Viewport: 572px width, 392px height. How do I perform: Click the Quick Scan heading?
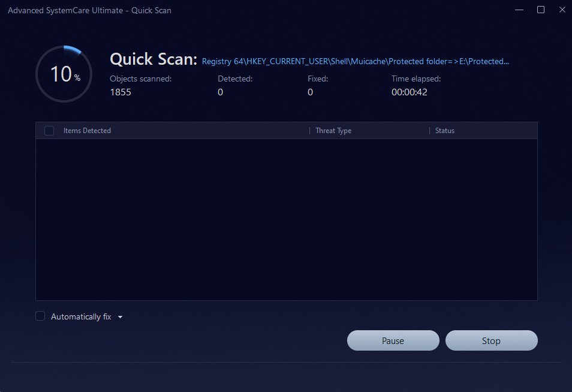tap(153, 59)
